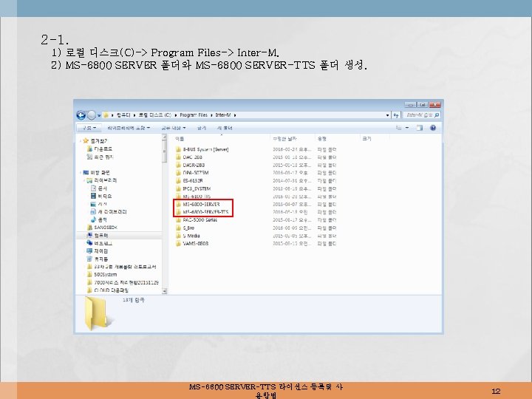The image size is (532, 399).
Task: Sort by the 수정한 날짜 column header
Action: pyautogui.click(x=284, y=139)
